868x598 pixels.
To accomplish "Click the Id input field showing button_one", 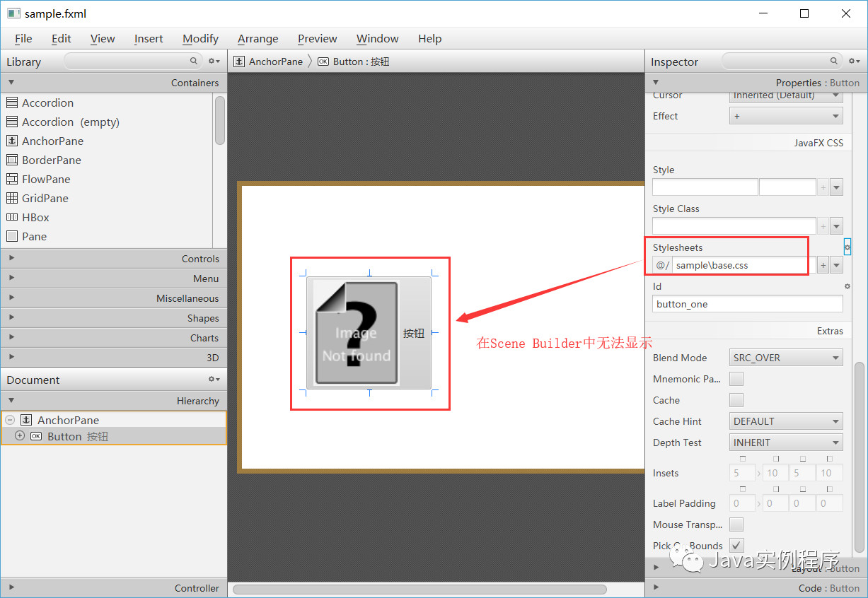I will coord(747,303).
